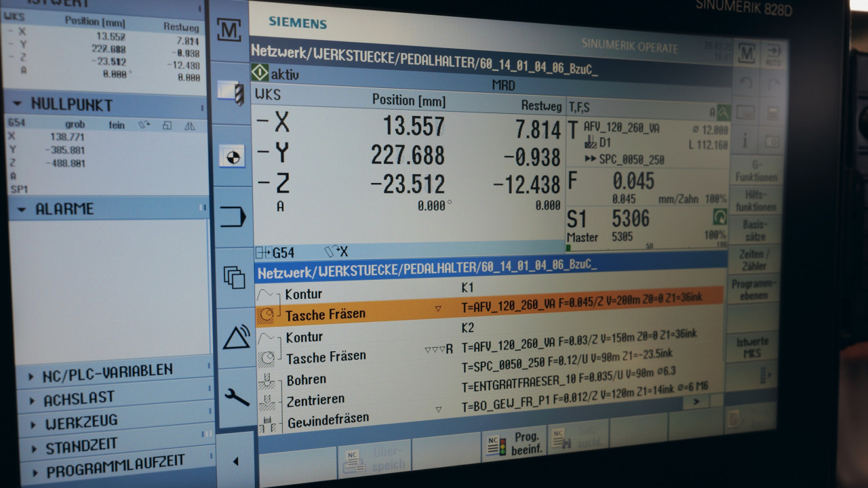Click the redo arrow icon on right panel
Screen dimensions: 868x488
point(773,83)
